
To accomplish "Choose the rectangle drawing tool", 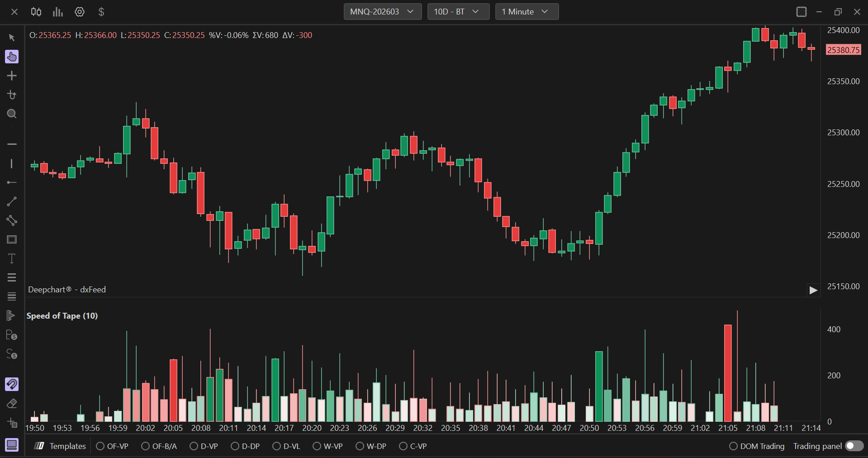I will [12, 239].
